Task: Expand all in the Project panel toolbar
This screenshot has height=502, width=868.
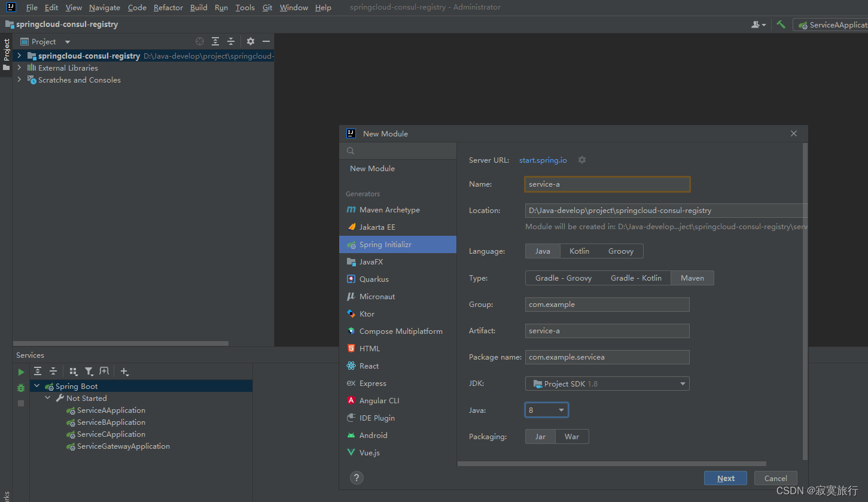Action: (x=215, y=41)
